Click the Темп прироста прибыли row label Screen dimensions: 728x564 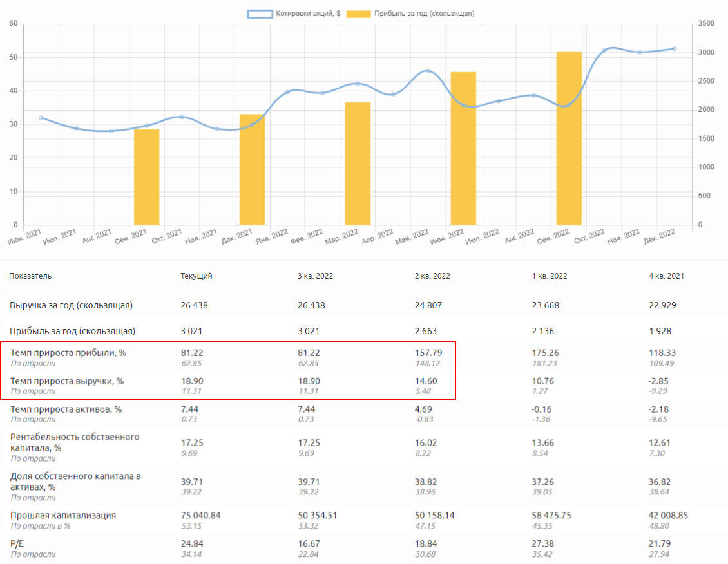pyautogui.click(x=67, y=353)
